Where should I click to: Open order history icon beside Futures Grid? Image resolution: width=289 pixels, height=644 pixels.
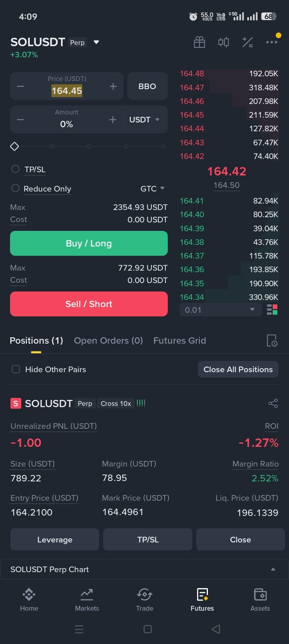(272, 340)
